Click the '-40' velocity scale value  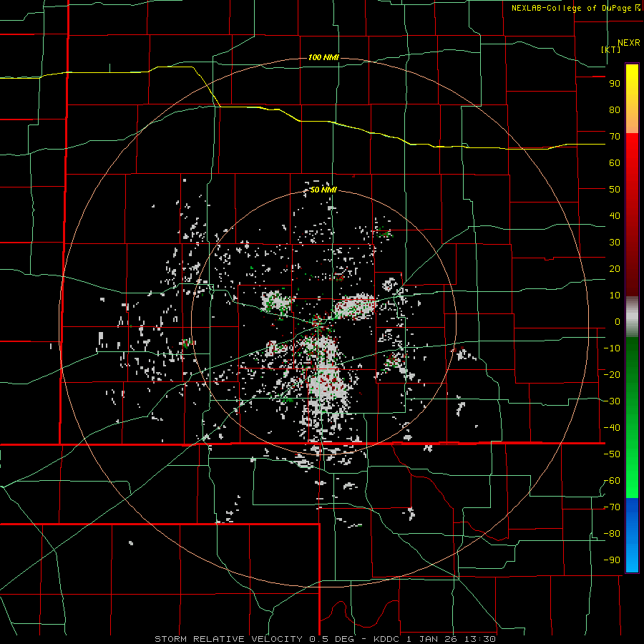(x=612, y=428)
